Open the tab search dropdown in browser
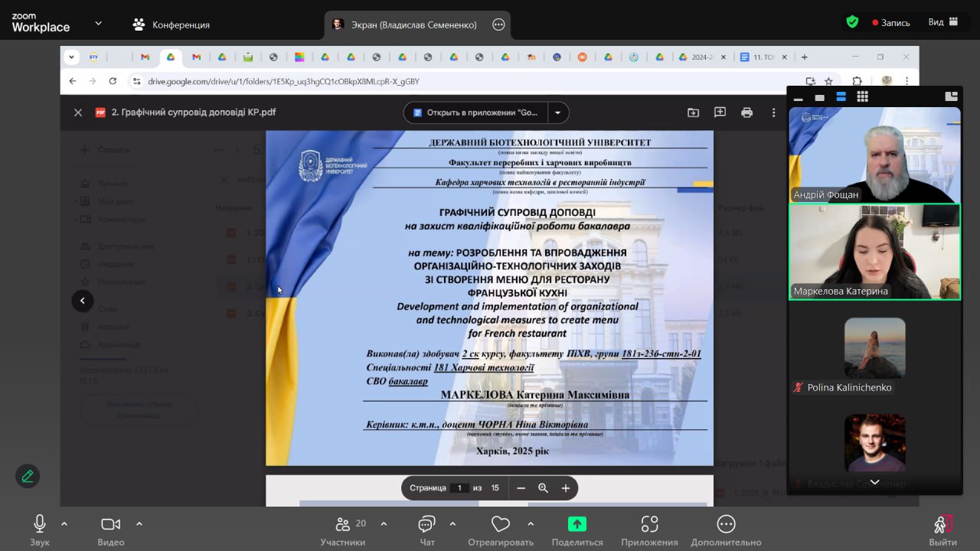 (x=71, y=57)
